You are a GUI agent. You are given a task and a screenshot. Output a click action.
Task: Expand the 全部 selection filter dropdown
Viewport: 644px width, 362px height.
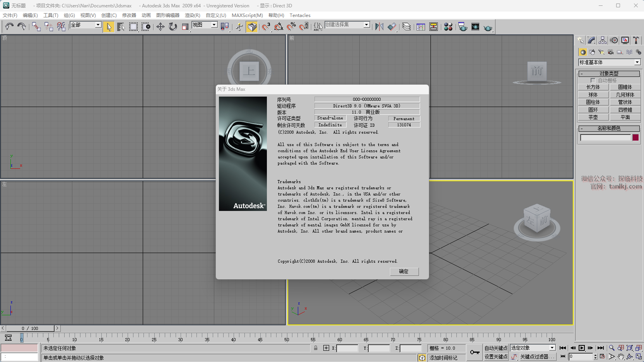(98, 25)
